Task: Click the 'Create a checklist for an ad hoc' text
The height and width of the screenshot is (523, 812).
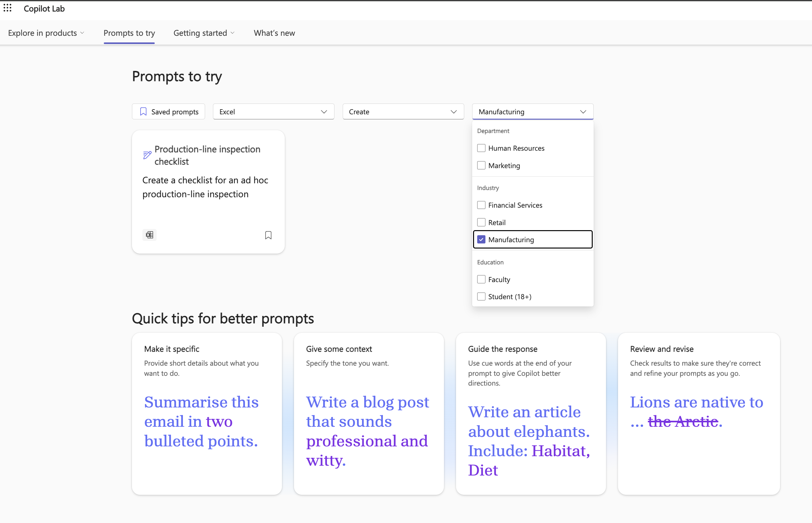Action: 205,180
